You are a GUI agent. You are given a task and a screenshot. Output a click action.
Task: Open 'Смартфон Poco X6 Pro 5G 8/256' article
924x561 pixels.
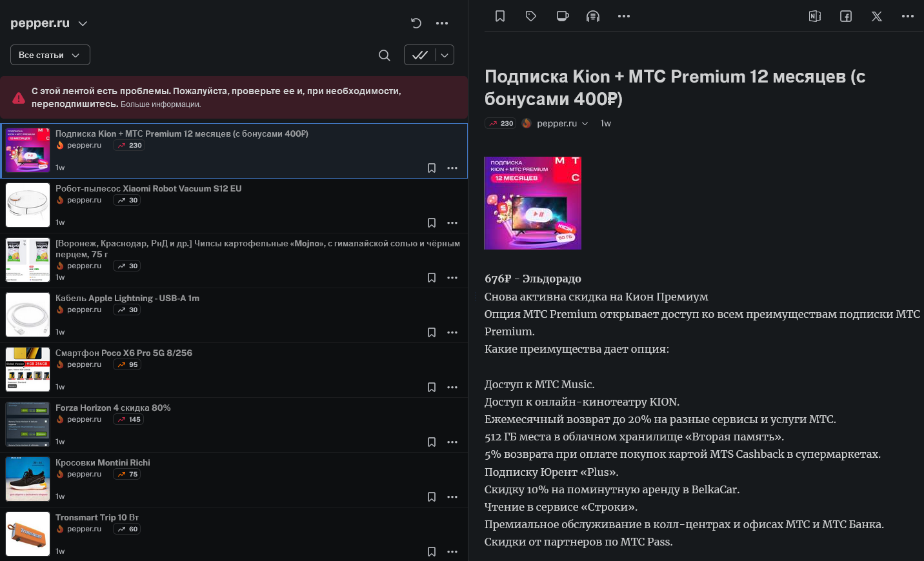(x=124, y=353)
